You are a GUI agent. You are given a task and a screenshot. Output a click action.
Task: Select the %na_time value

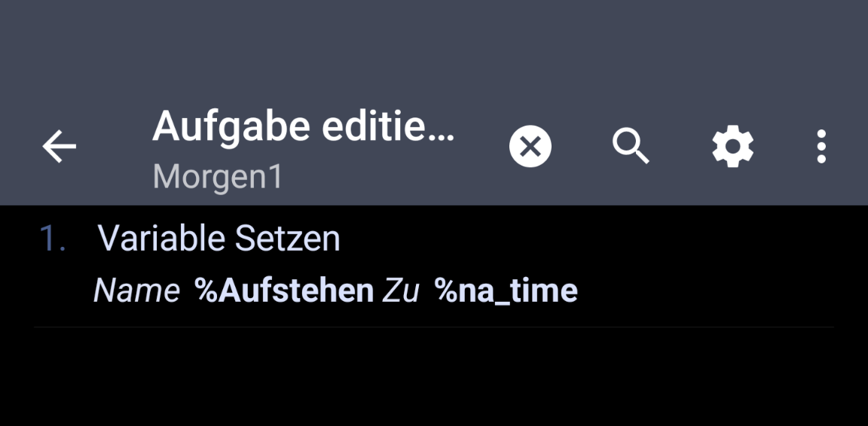[506, 291]
